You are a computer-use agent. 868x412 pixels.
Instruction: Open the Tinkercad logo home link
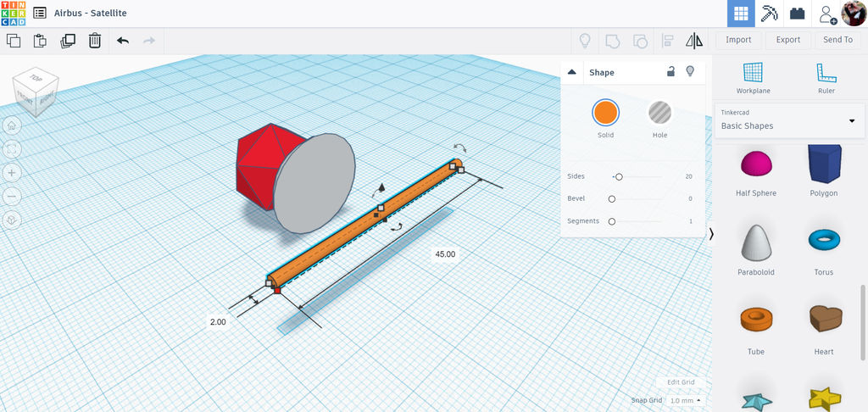point(13,13)
